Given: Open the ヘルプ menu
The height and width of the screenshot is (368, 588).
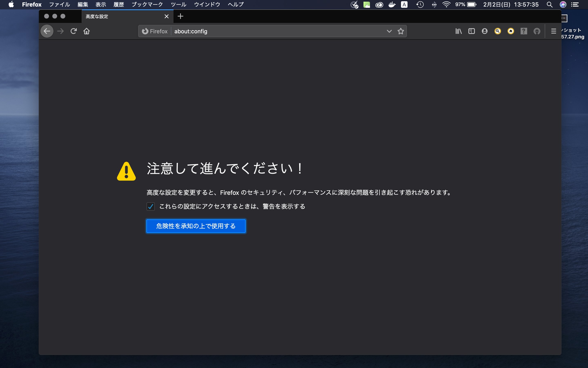Looking at the screenshot, I should coord(236,4).
